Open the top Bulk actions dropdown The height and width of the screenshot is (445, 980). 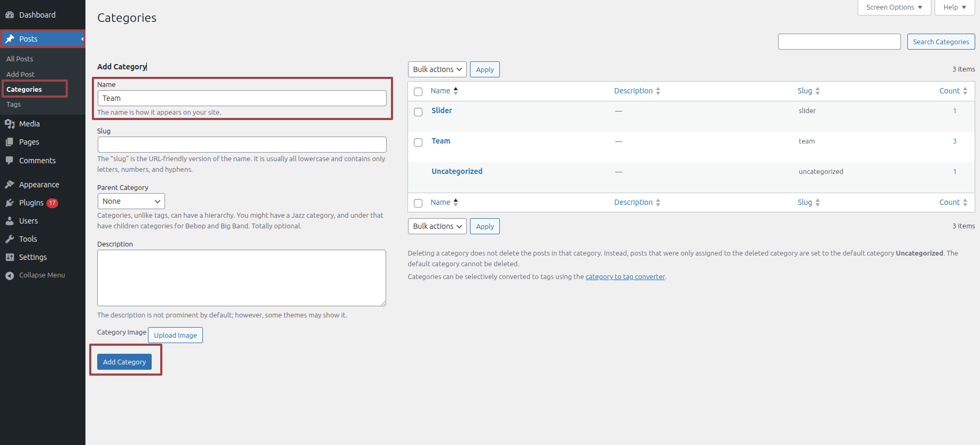(437, 69)
